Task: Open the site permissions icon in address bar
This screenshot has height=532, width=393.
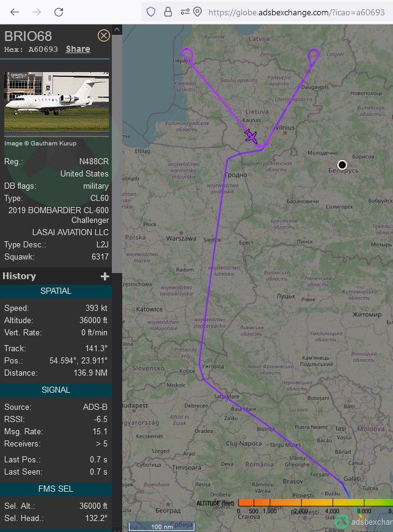Action: pos(185,12)
